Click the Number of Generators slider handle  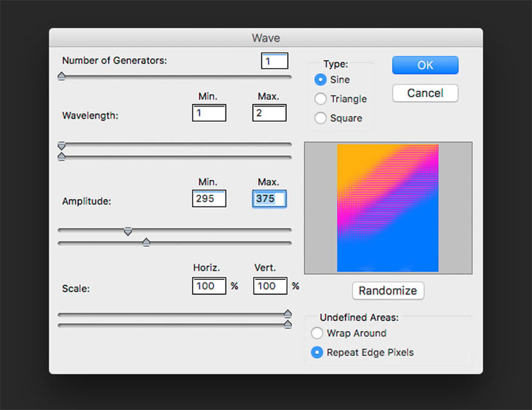[61, 76]
